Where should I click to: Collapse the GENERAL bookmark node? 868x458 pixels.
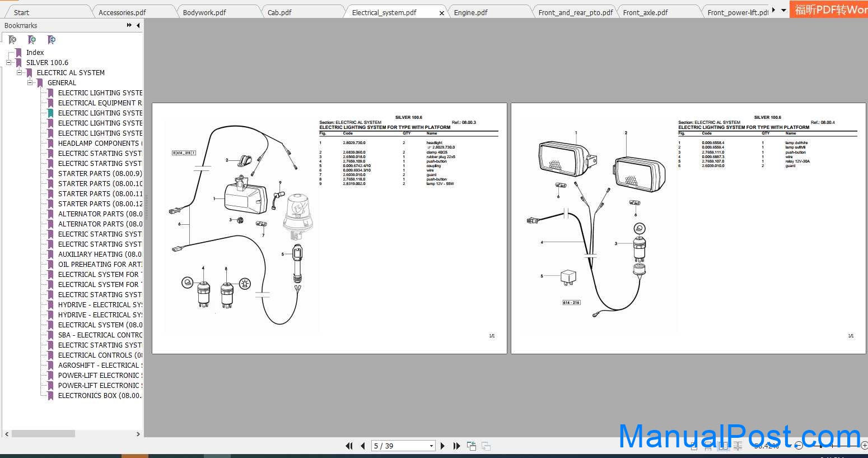tap(30, 82)
